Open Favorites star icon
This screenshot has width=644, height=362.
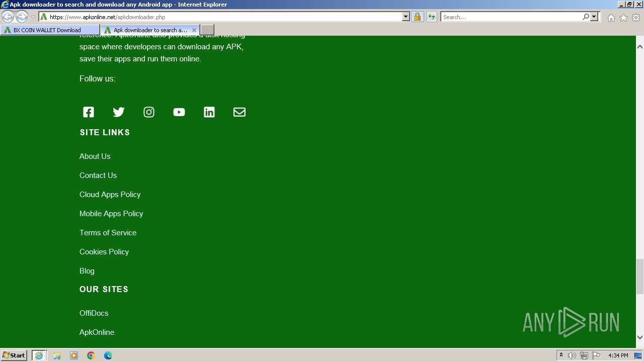click(x=623, y=18)
